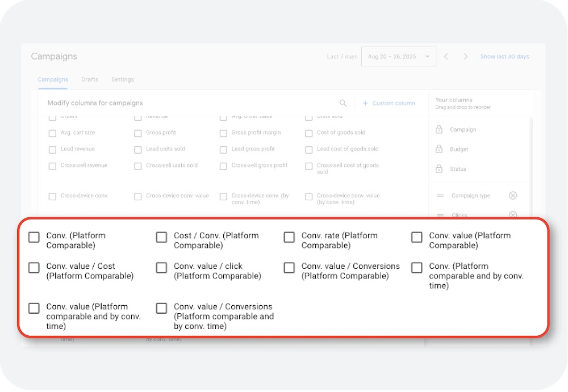The image size is (568, 392).
Task: Click the drag handle next to Clicks
Action: tap(440, 215)
